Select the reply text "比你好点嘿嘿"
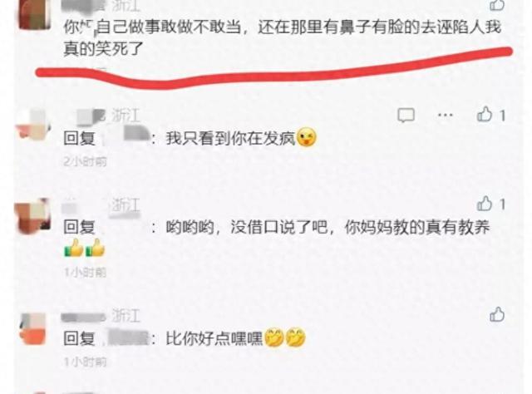 [214, 338]
